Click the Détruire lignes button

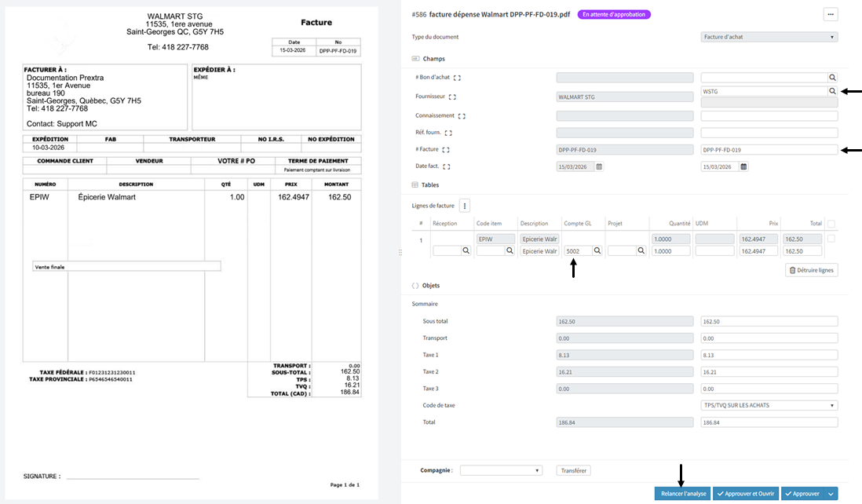812,270
